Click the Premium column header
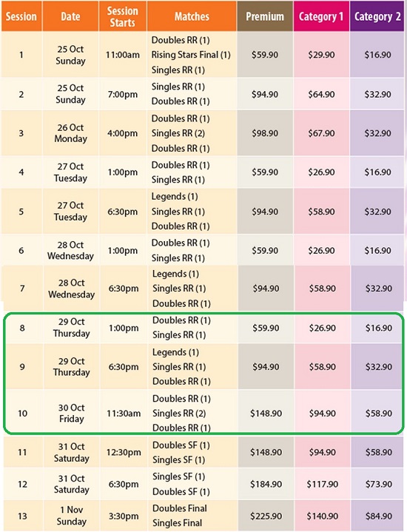Viewport: 407px width, 532px height. click(265, 16)
